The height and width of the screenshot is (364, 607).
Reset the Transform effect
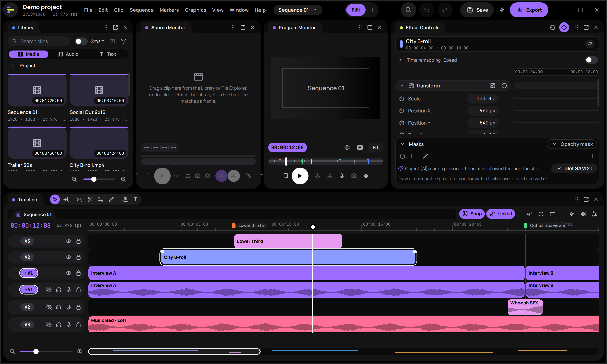coord(504,86)
